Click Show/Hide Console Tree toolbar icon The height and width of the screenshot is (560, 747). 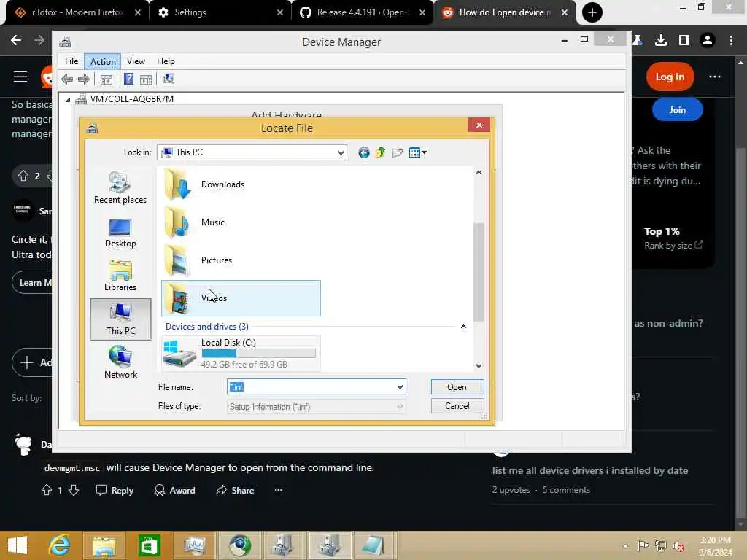pos(107,79)
